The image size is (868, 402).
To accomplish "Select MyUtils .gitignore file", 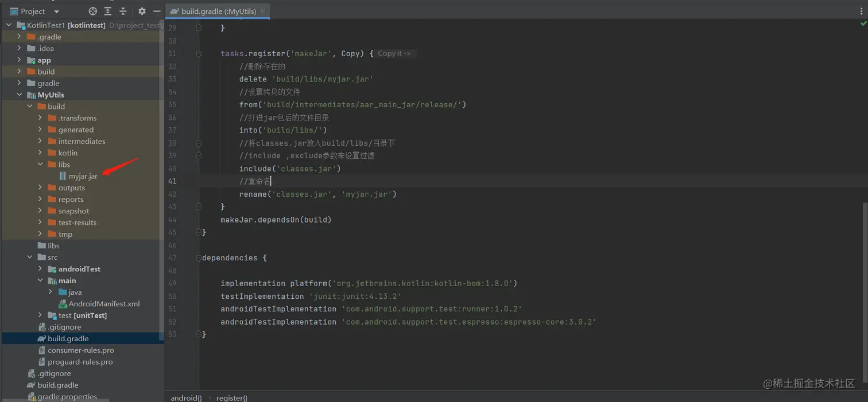I will pyautogui.click(x=64, y=327).
